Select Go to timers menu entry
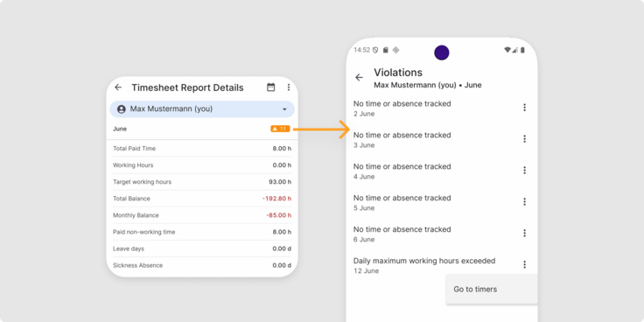Screen dimensions: 644x322 [x=492, y=289]
